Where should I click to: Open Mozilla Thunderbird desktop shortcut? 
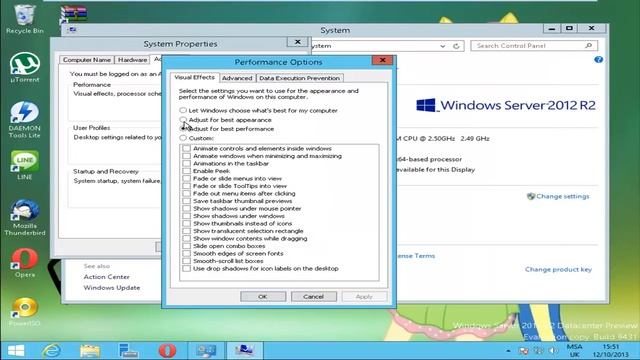pos(24,218)
